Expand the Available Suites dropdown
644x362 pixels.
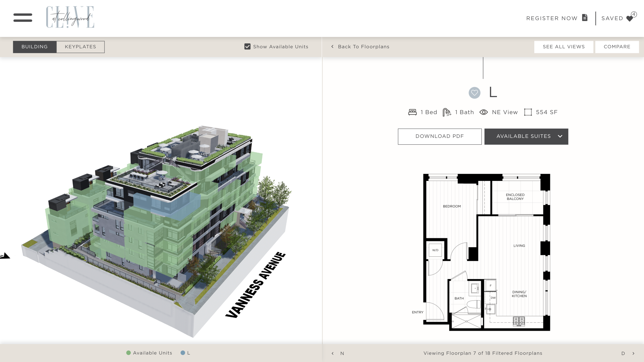point(526,136)
